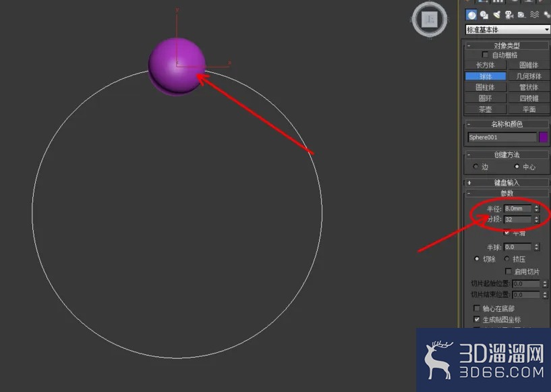Select the Cameras category icon
Viewport: 551px width, 392px height.
[509, 15]
